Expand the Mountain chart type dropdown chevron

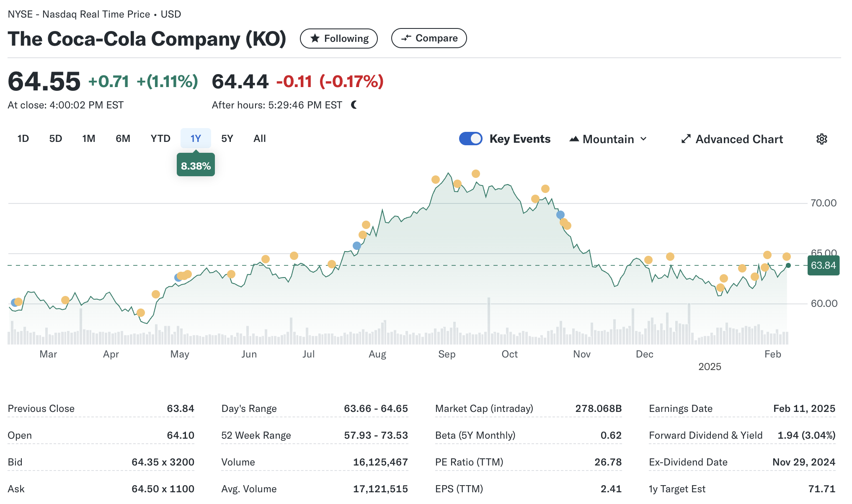pyautogui.click(x=644, y=139)
